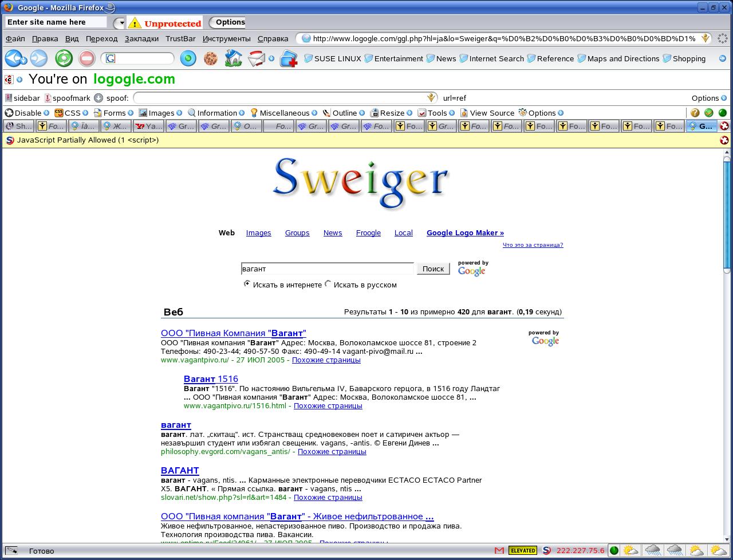Click the search field containing вагант
This screenshot has height=560, width=733.
(x=327, y=269)
